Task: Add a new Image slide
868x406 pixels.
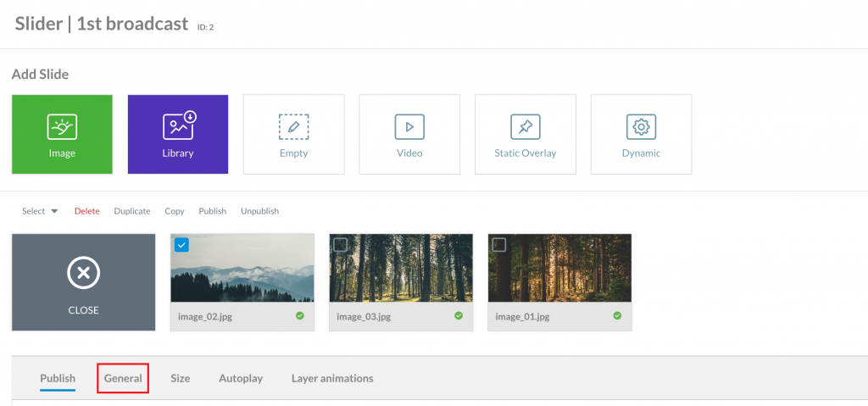Action: (62, 134)
